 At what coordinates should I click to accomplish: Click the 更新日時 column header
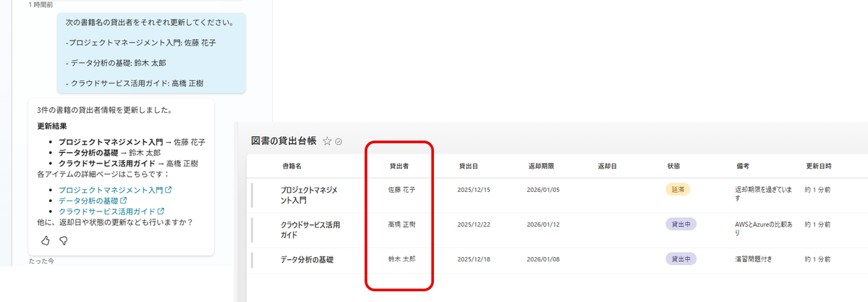[819, 166]
